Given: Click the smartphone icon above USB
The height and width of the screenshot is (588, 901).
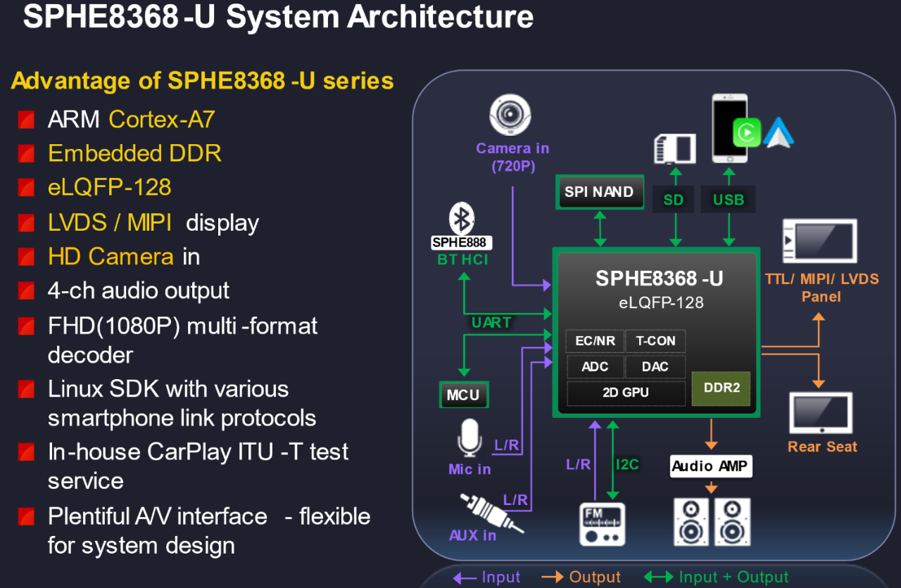Looking at the screenshot, I should coord(729,129).
